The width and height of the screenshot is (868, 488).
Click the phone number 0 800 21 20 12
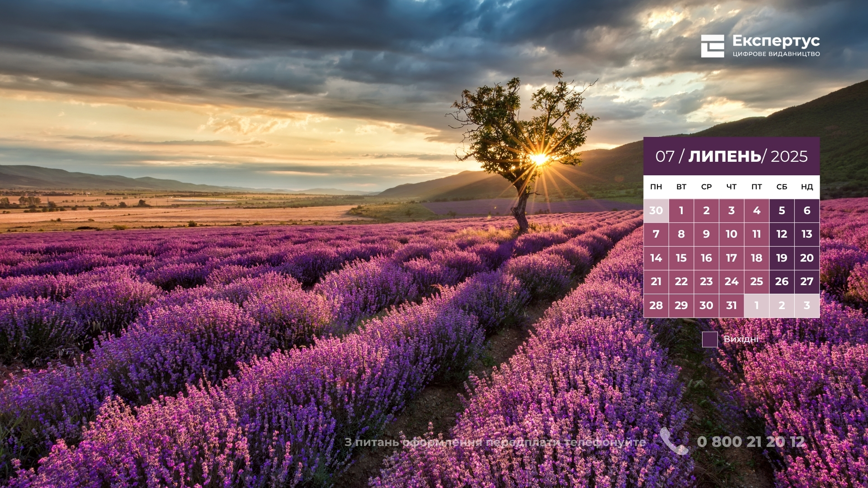[x=751, y=441]
